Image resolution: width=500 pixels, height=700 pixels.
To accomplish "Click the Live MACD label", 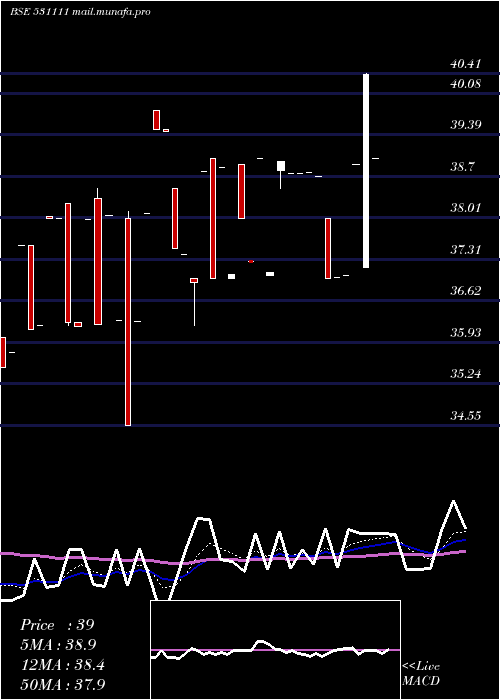I will [x=421, y=673].
